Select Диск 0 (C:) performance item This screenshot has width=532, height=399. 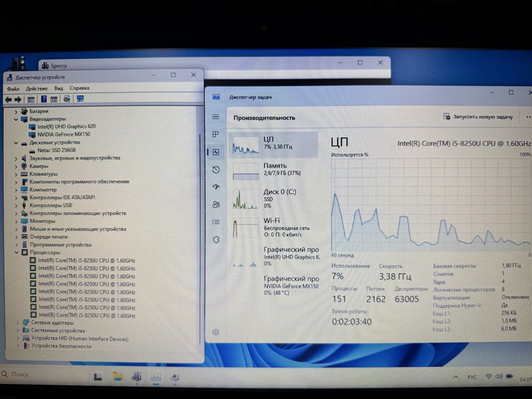pyautogui.click(x=274, y=199)
